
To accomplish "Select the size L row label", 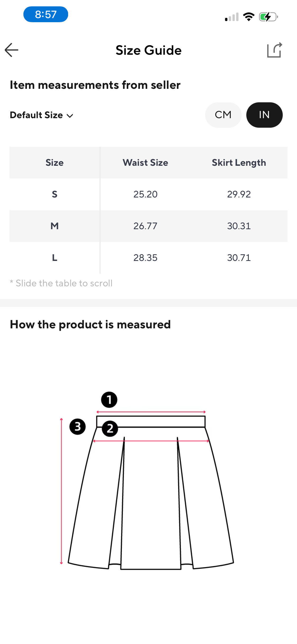I will 55,258.
